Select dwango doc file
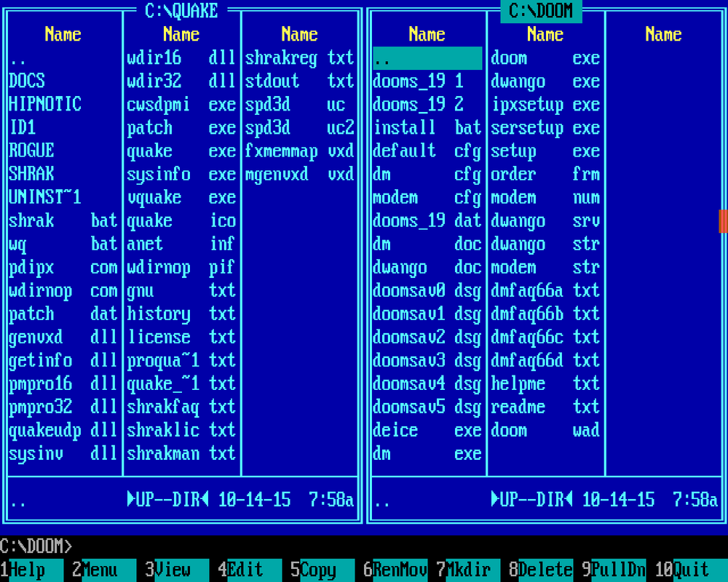This screenshot has width=728, height=582. click(x=427, y=268)
